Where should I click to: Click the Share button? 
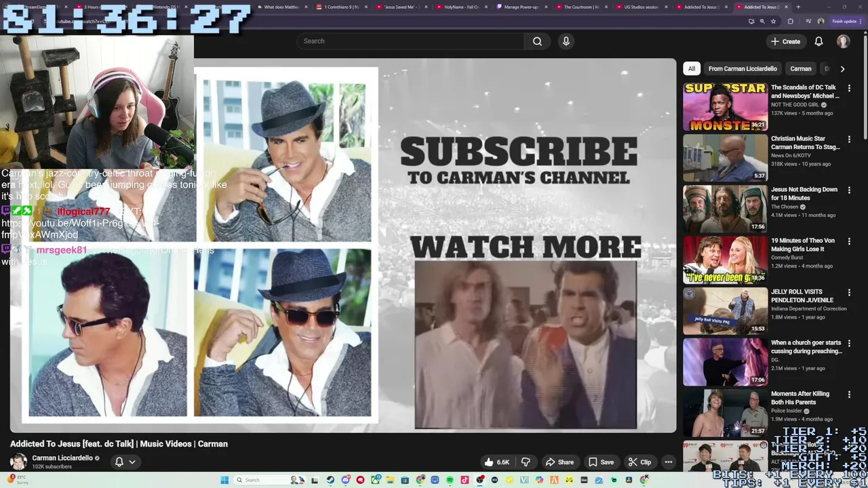tap(560, 462)
